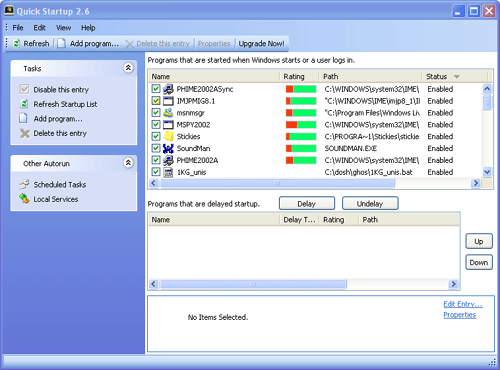Click the Local Services icon

click(x=24, y=199)
